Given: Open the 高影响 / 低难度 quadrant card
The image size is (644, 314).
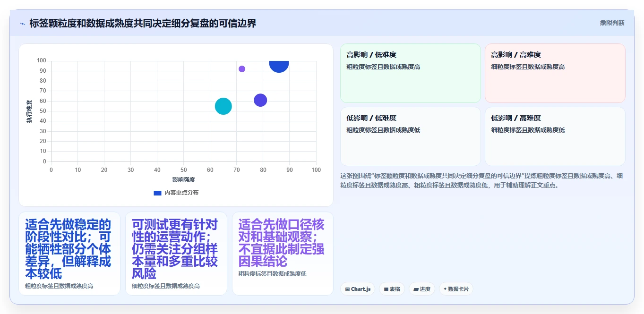Looking at the screenshot, I should click(x=411, y=73).
